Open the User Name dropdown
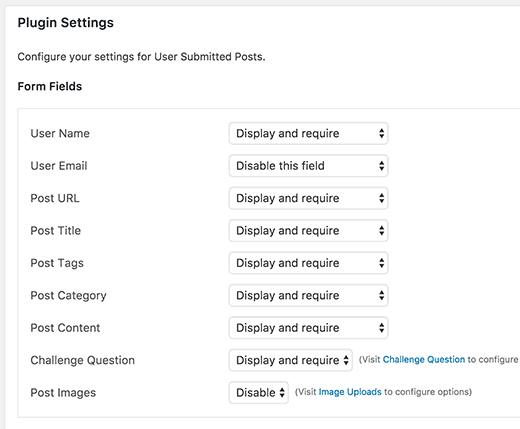The image size is (520, 429). (x=308, y=133)
